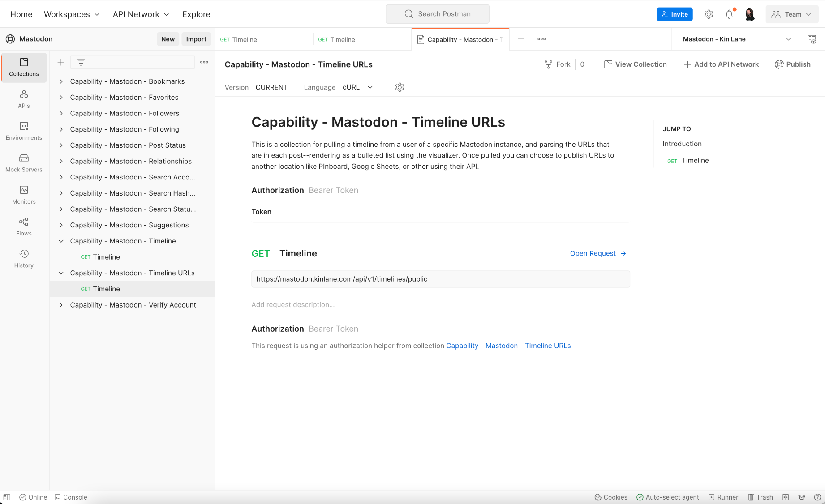
Task: Click the help question mark icon in the status bar
Action: [x=817, y=497]
